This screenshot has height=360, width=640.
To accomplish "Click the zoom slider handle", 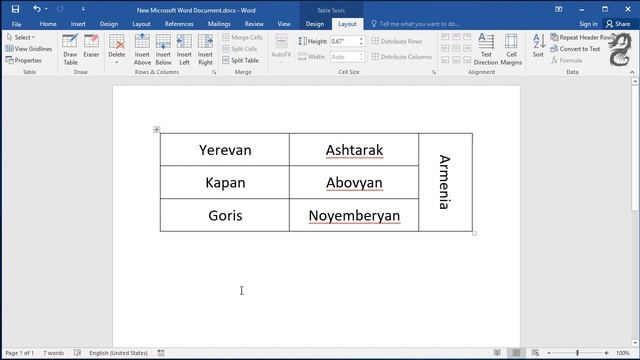I will tap(577, 353).
